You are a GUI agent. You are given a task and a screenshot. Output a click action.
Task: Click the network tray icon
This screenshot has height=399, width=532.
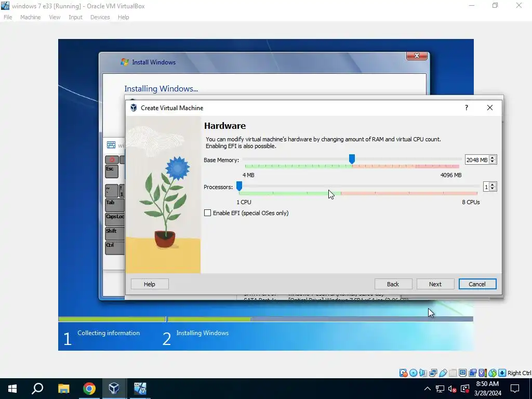click(x=440, y=389)
